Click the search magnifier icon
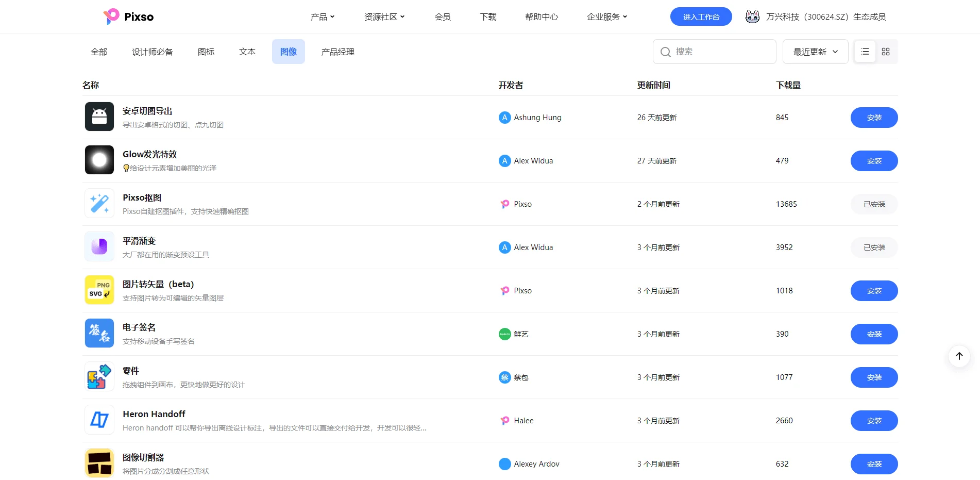 [666, 52]
